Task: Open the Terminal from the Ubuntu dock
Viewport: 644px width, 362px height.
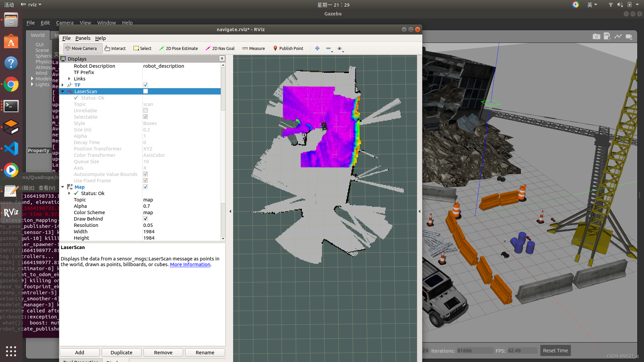Action: point(11,106)
